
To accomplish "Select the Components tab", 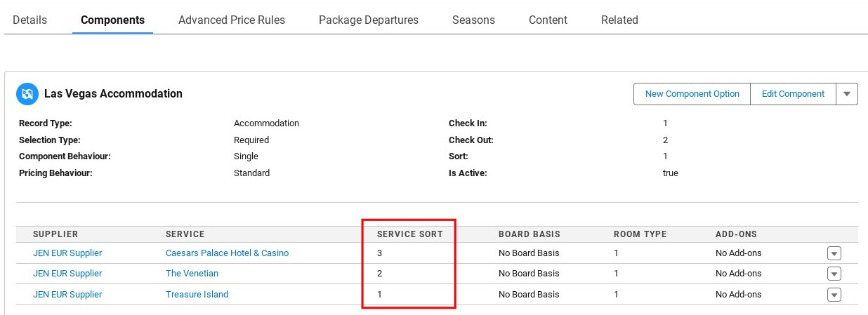I will click(112, 20).
